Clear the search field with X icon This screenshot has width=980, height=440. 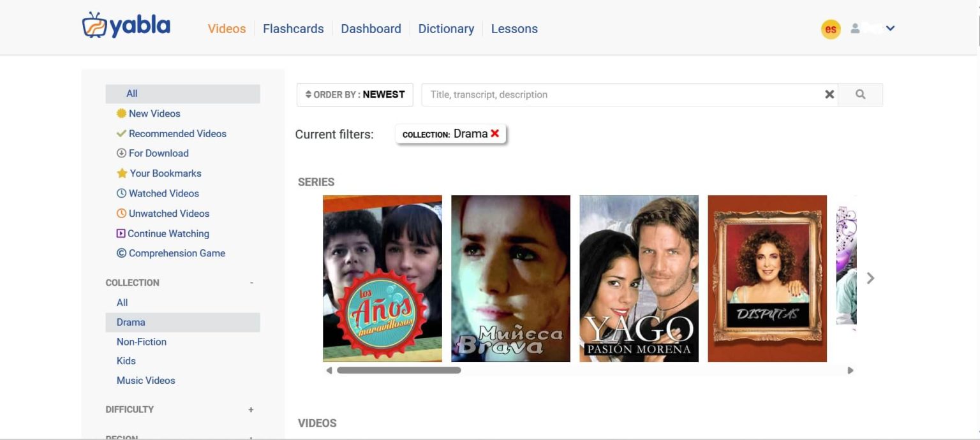pos(829,94)
